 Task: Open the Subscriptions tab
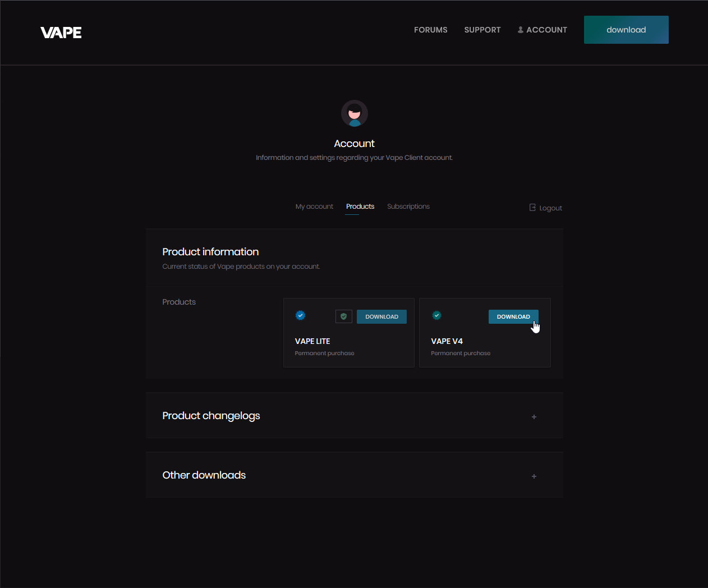tap(408, 206)
